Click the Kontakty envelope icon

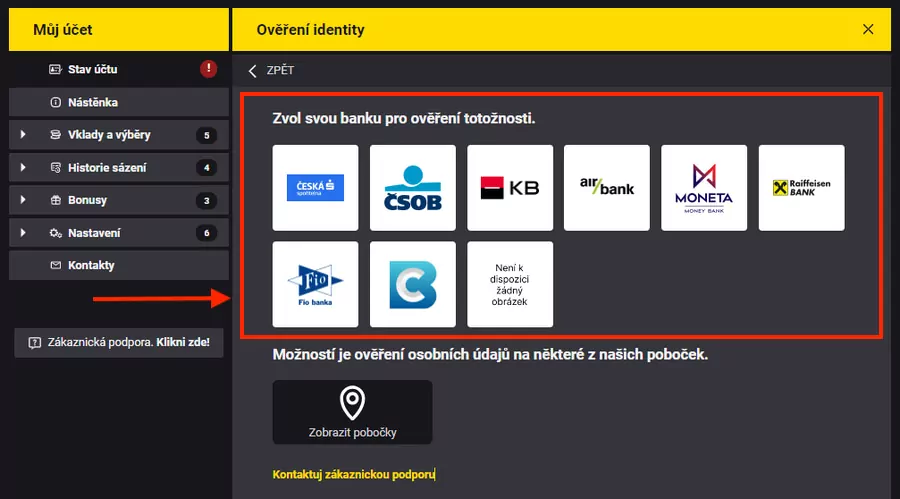(x=56, y=265)
